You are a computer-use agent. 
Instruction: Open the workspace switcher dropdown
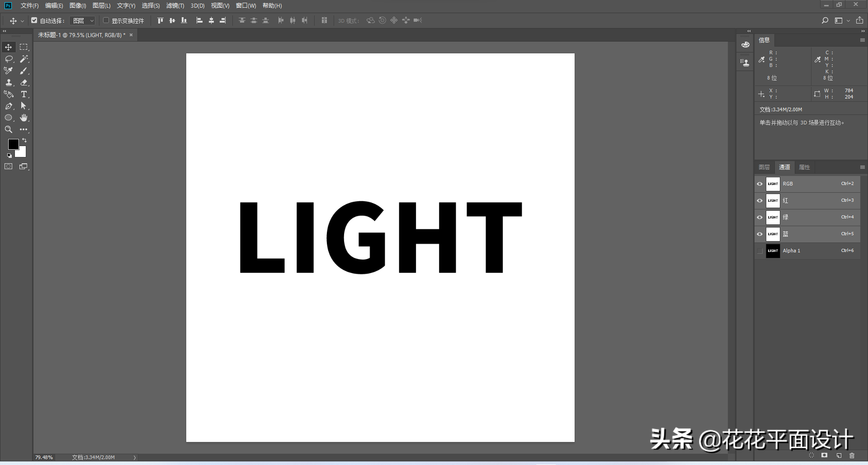coord(842,20)
